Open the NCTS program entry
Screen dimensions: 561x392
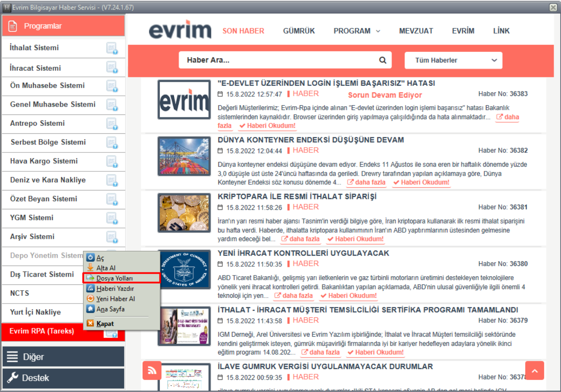(19, 294)
